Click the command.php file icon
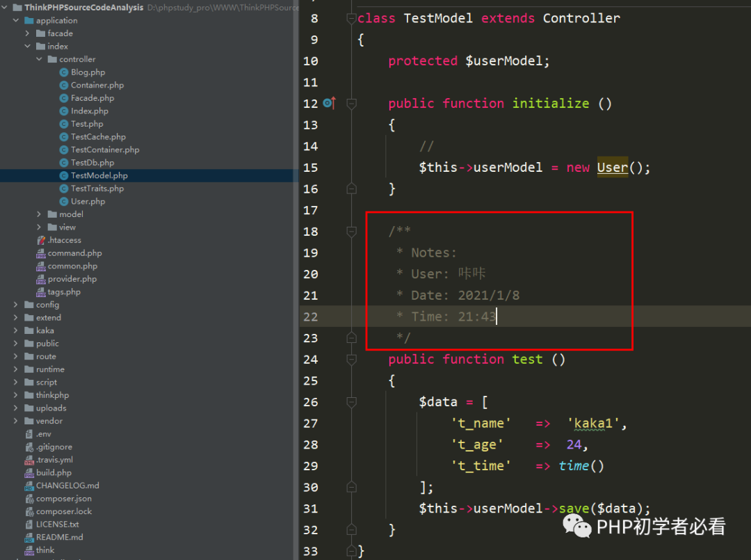Viewport: 751px width, 560px height. (41, 253)
